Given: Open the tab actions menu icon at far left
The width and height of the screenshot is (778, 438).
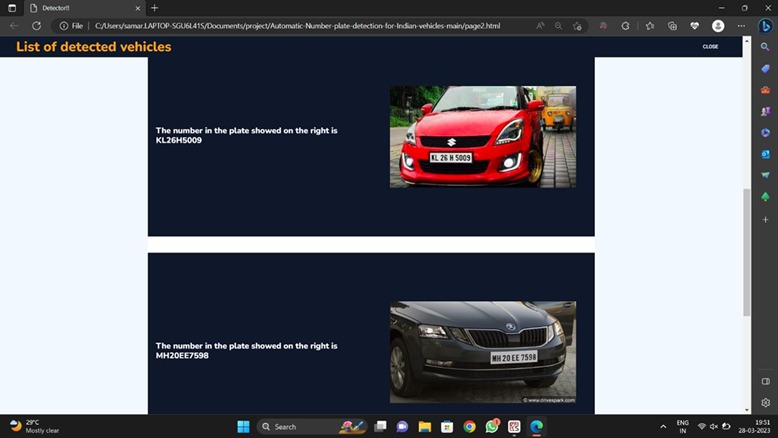Looking at the screenshot, I should coord(12,8).
